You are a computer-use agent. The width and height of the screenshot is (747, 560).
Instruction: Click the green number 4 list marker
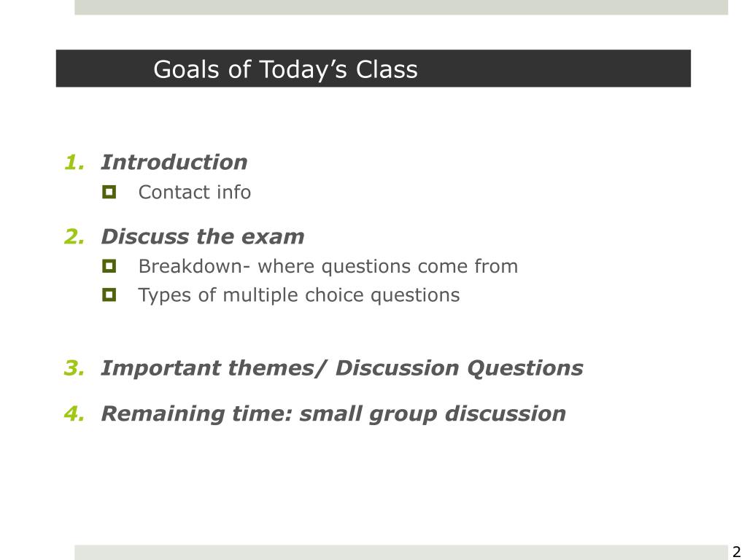coord(74,413)
